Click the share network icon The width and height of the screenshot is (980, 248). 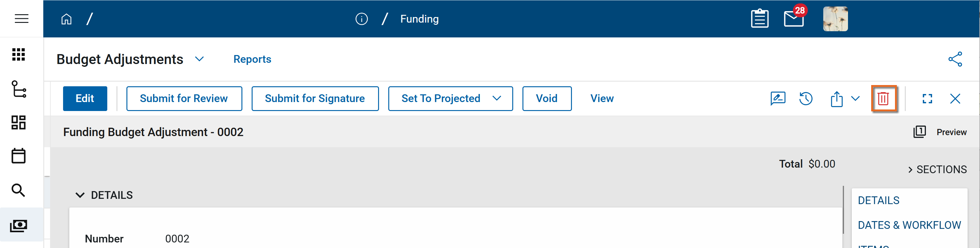(x=955, y=59)
